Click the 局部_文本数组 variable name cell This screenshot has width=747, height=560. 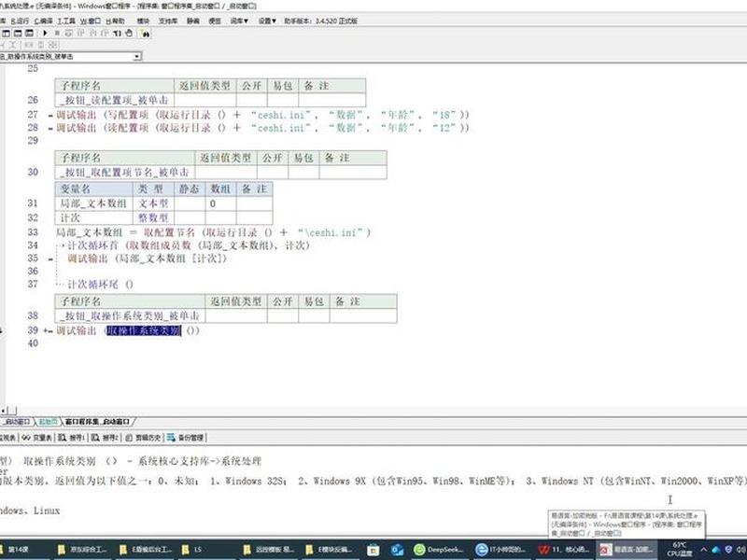[x=93, y=203]
